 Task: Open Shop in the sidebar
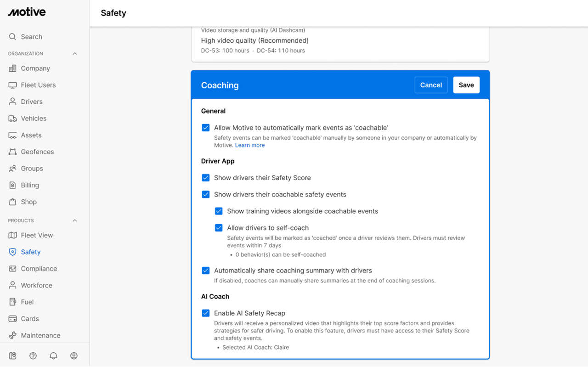pyautogui.click(x=28, y=202)
